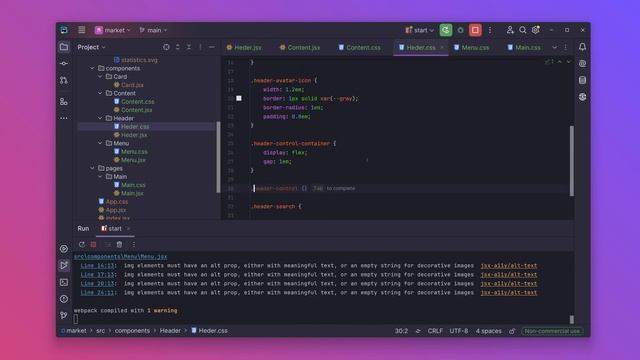The image size is (640, 360).
Task: Clear Run console with trash icon
Action: click(119, 244)
